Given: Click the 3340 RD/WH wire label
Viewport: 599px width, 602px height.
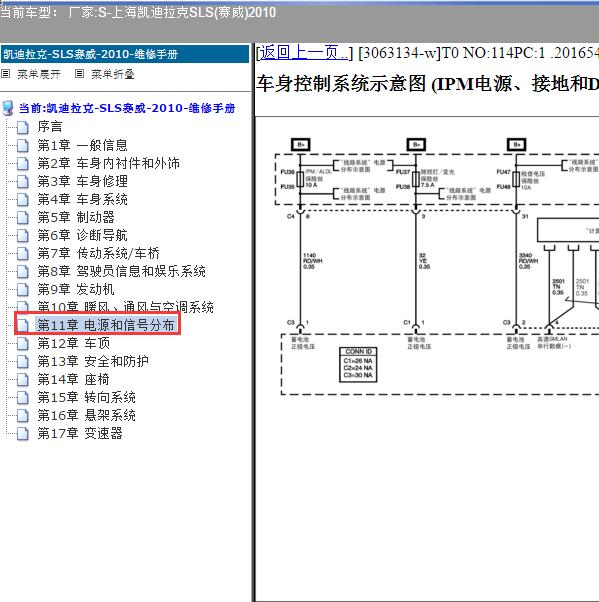Looking at the screenshot, I should coord(528,261).
